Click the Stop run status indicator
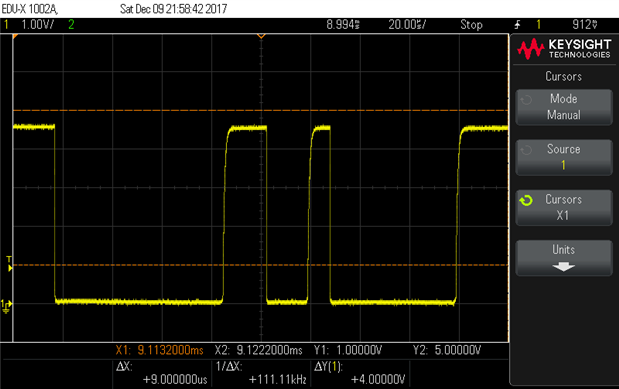The height and width of the screenshot is (389, 619). 471,25
